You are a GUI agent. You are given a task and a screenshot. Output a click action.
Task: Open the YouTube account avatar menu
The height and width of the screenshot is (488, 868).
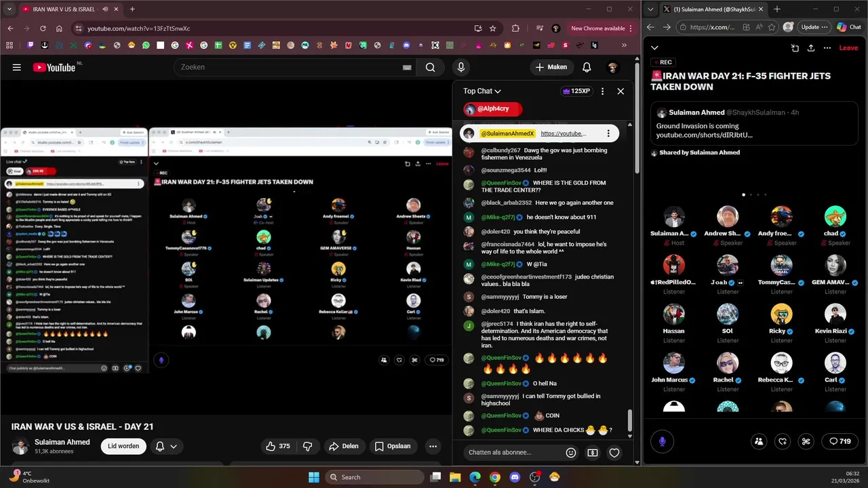click(613, 67)
